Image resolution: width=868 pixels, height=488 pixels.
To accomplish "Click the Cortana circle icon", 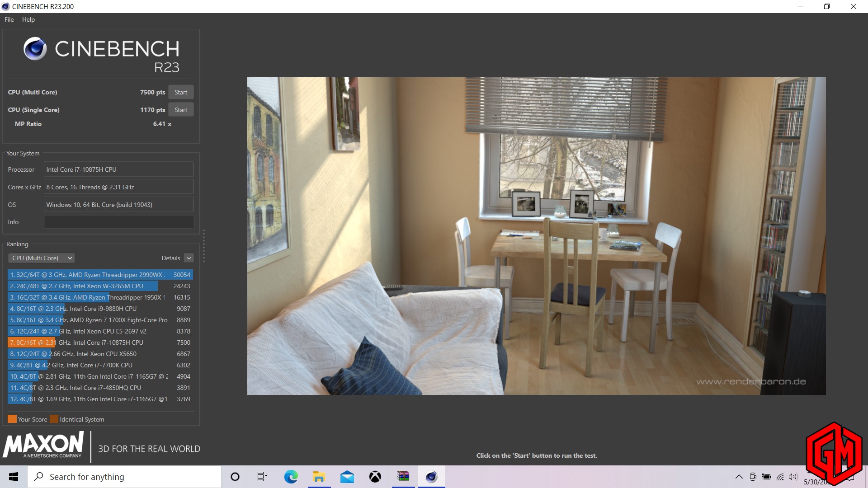I will pyautogui.click(x=235, y=477).
